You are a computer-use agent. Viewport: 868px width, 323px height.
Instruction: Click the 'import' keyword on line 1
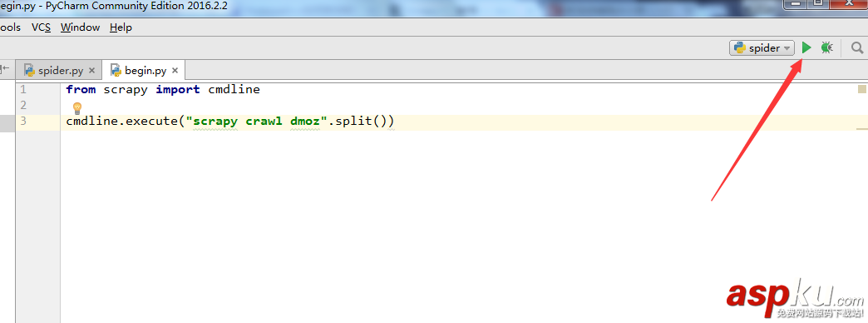click(178, 89)
